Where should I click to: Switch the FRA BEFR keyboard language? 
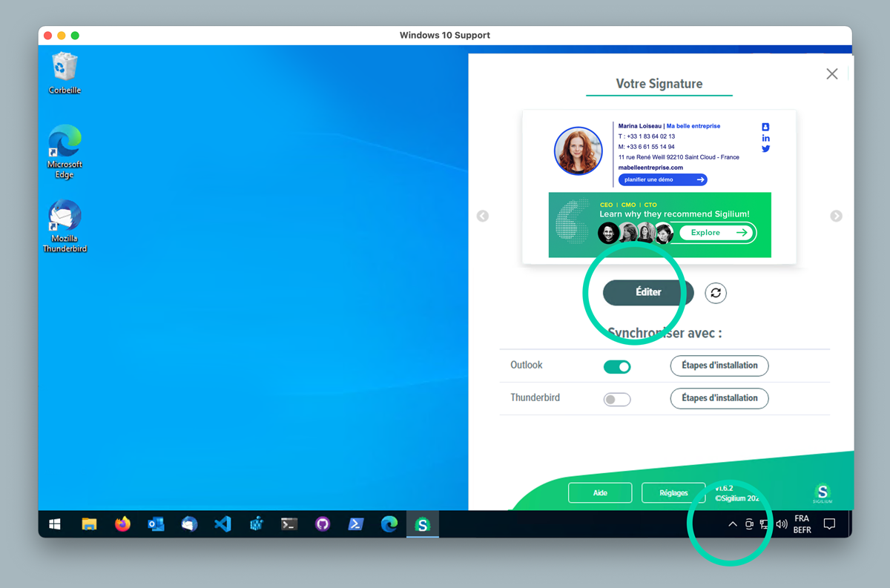pyautogui.click(x=802, y=524)
